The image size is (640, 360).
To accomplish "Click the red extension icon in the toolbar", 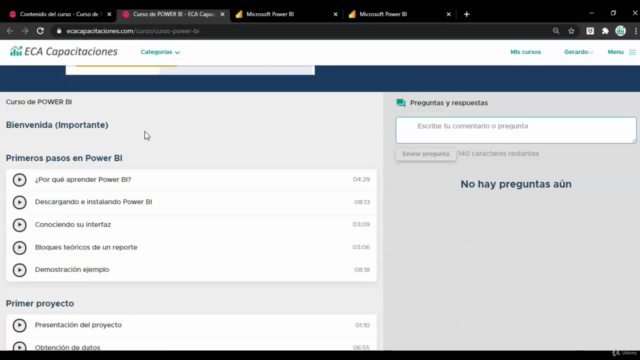I will tap(590, 31).
